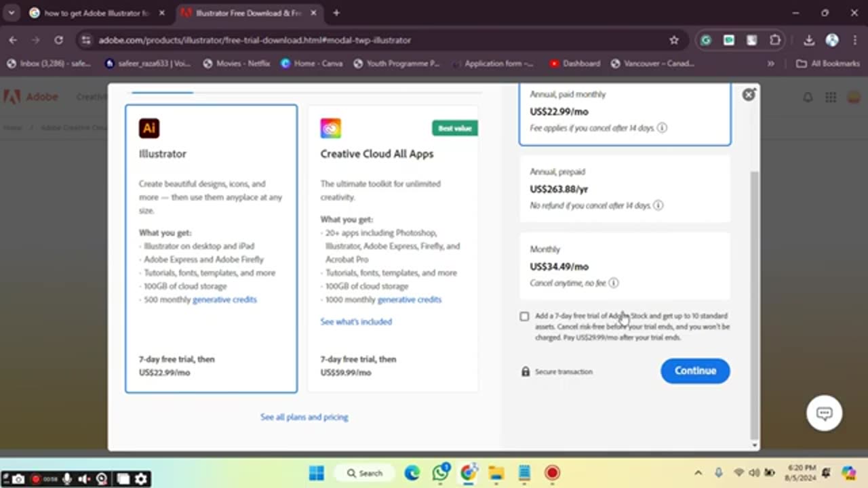Image resolution: width=868 pixels, height=488 pixels.
Task: Open Illustrator's 'generative credits' link (500 monthly)
Action: 224,300
